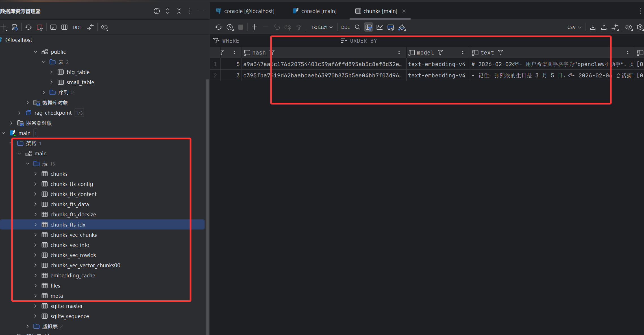This screenshot has width=644, height=335.
Task: Click the refresh icon in Database Explorer toolbar
Action: pos(28,27)
